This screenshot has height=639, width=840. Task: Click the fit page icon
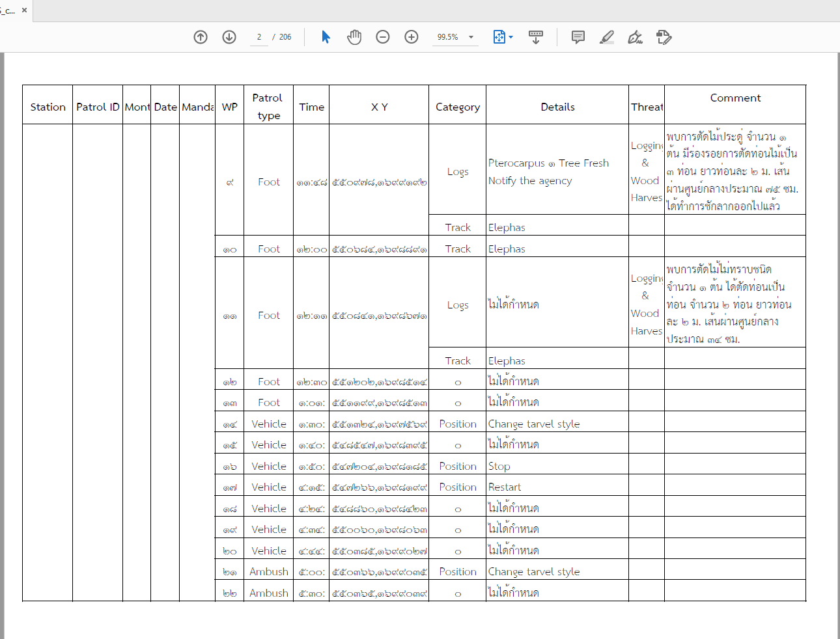pos(499,37)
